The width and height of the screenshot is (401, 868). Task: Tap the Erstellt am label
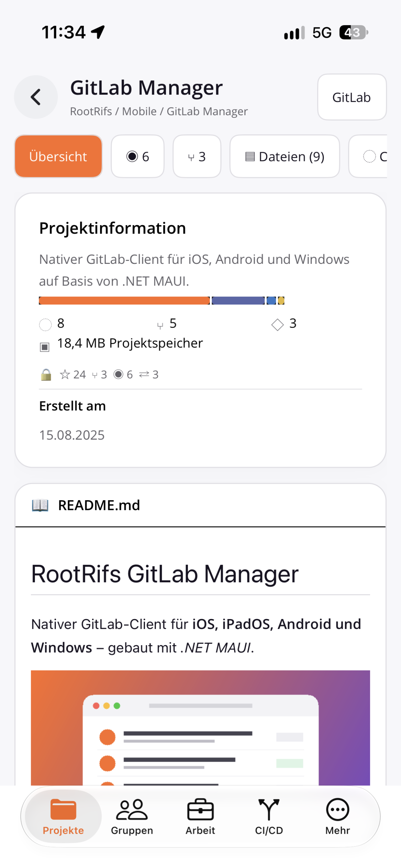72,406
